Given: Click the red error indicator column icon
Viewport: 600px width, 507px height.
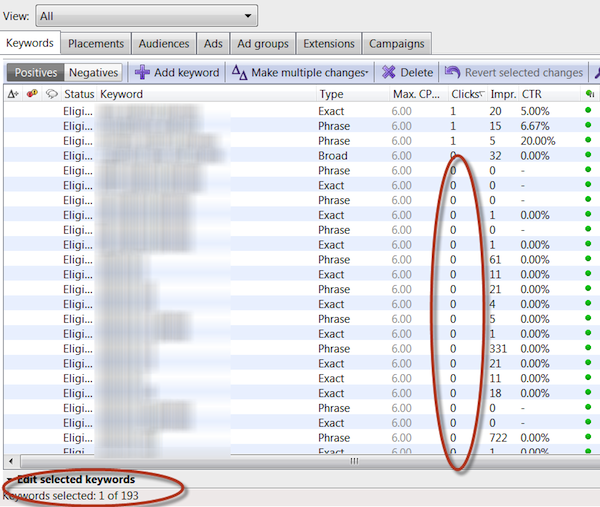Looking at the screenshot, I should [32, 94].
